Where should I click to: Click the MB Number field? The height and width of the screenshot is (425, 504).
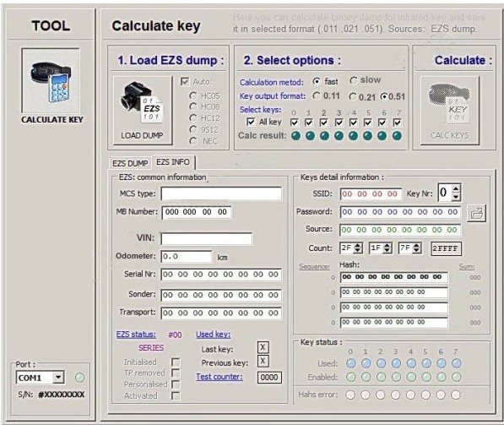[x=197, y=212]
